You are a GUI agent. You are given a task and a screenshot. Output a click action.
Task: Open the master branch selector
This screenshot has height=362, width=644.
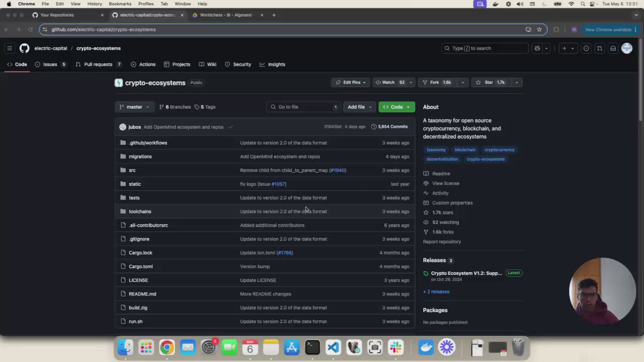134,107
